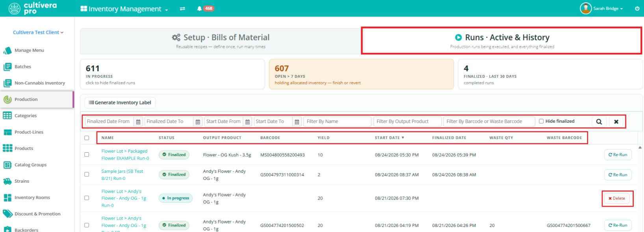The width and height of the screenshot is (644, 232).
Task: Click the Finalized Date From field
Action: pos(109,122)
